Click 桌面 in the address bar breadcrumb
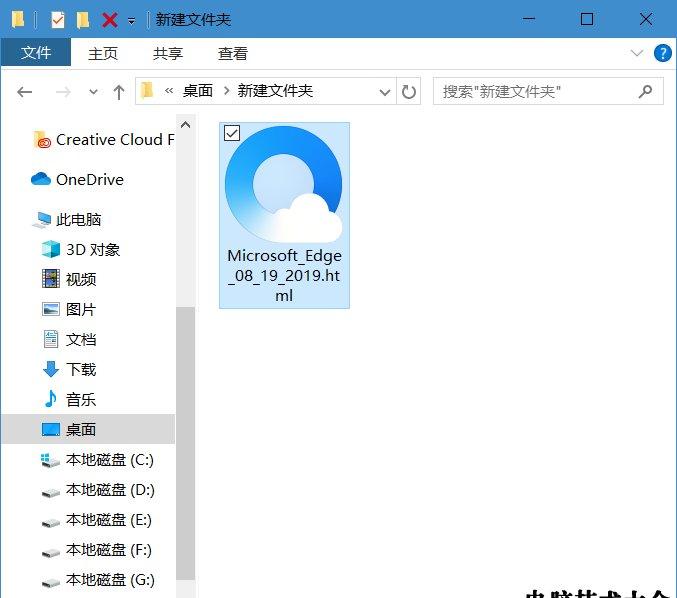The height and width of the screenshot is (598, 677). (x=198, y=91)
